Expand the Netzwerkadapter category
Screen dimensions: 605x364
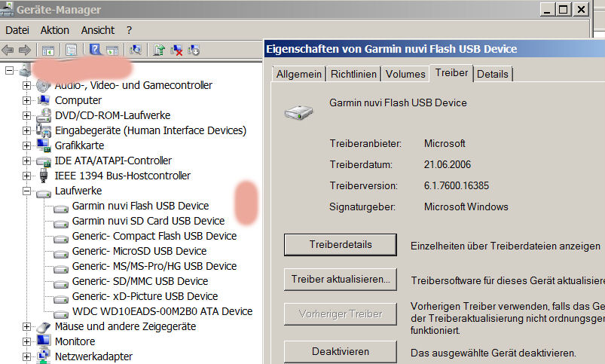tap(26, 356)
